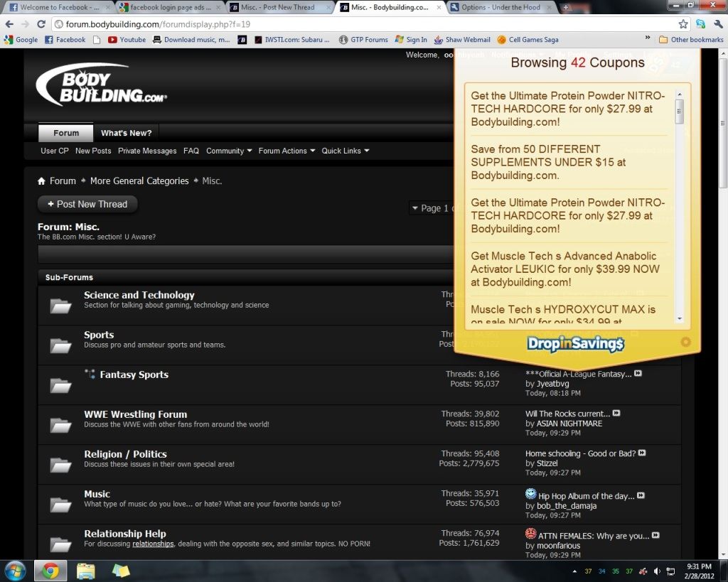
Task: Click the Relationship Help folder icon
Action: [x=61, y=545]
